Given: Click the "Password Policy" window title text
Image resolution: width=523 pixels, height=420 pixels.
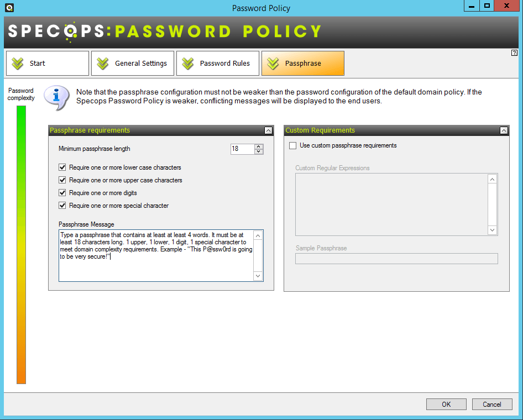Looking at the screenshot, I should (261, 8).
